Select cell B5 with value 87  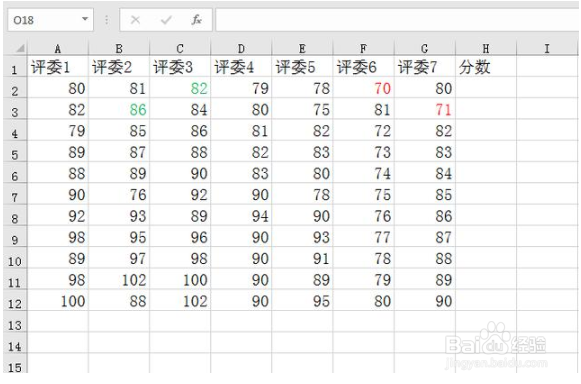[119, 152]
